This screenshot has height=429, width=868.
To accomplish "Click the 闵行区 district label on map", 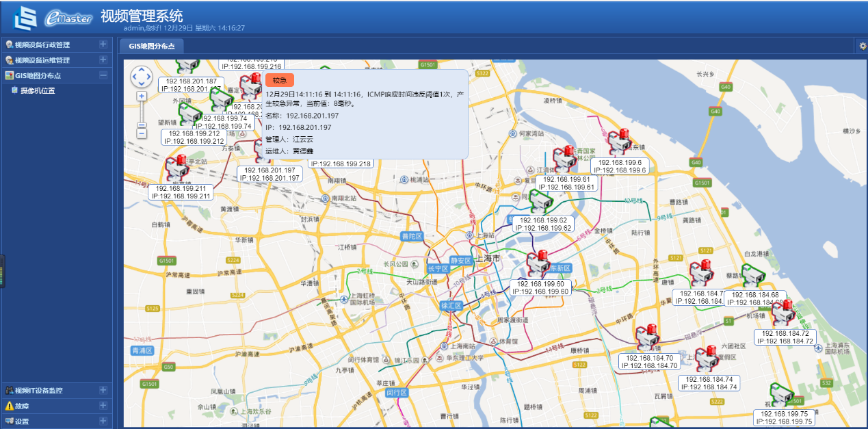I will 397,393.
